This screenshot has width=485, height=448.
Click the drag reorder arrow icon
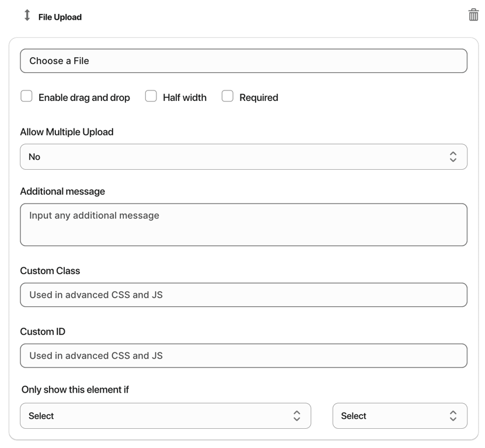27,16
